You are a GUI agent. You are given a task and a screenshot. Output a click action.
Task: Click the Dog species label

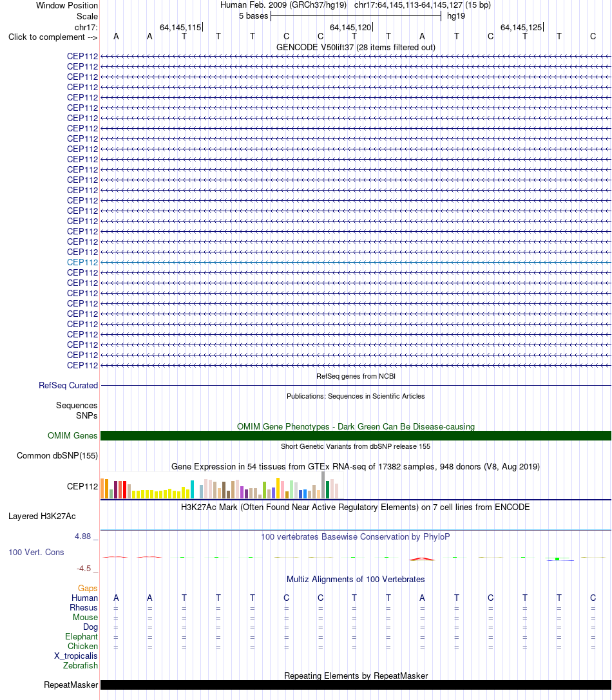tap(90, 627)
